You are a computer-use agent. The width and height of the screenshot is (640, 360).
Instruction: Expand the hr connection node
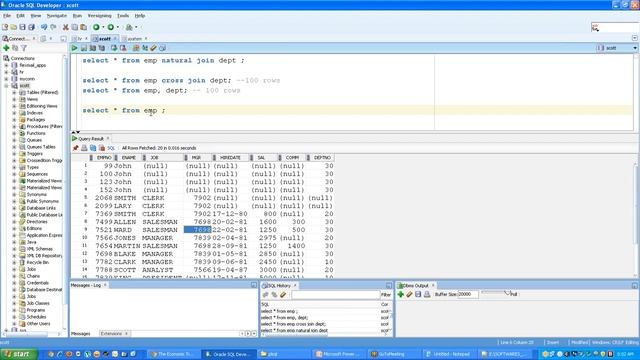click(6, 72)
